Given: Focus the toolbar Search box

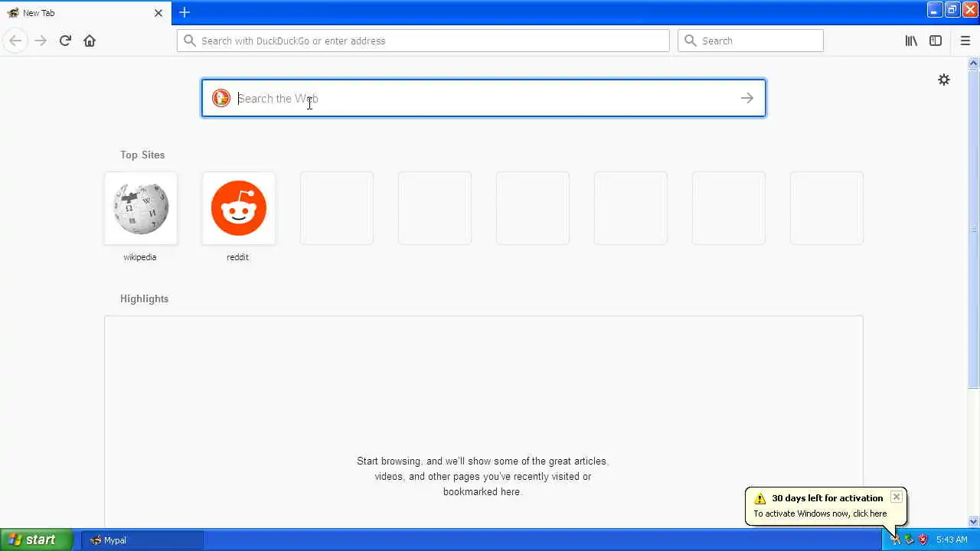Looking at the screenshot, I should pos(750,41).
